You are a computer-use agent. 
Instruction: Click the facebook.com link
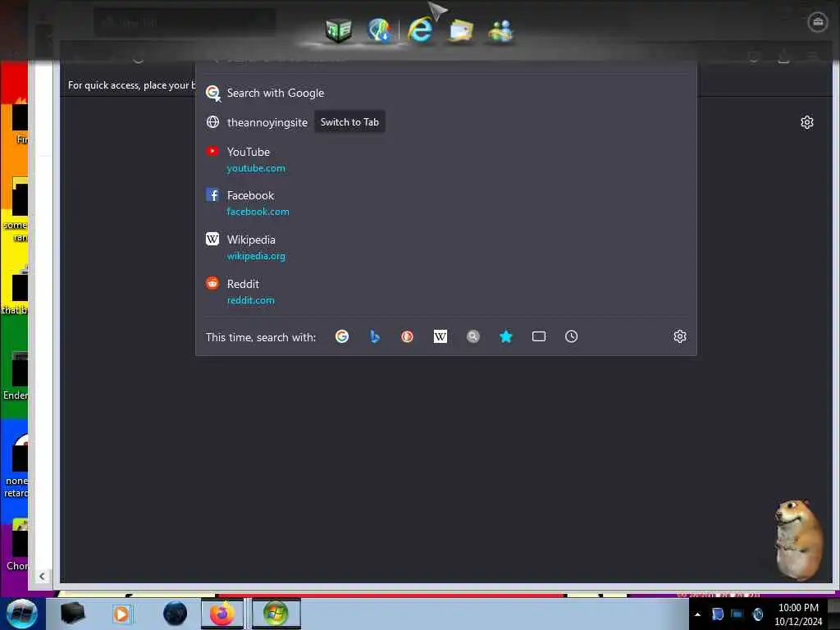pos(258,212)
